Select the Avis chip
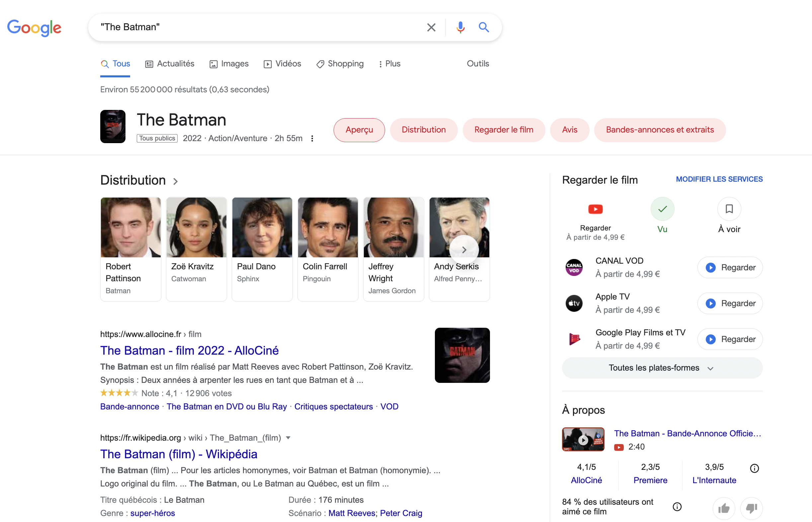This screenshot has height=522, width=812. coord(569,130)
